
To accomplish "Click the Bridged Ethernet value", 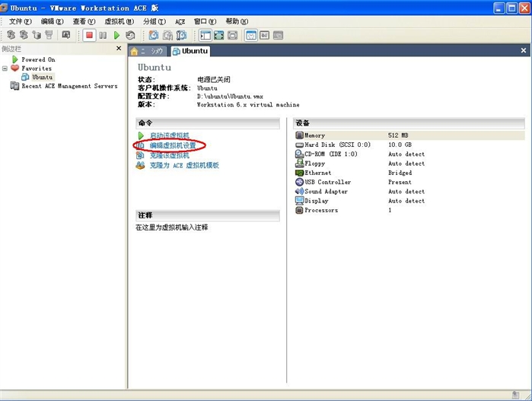I will pyautogui.click(x=400, y=173).
